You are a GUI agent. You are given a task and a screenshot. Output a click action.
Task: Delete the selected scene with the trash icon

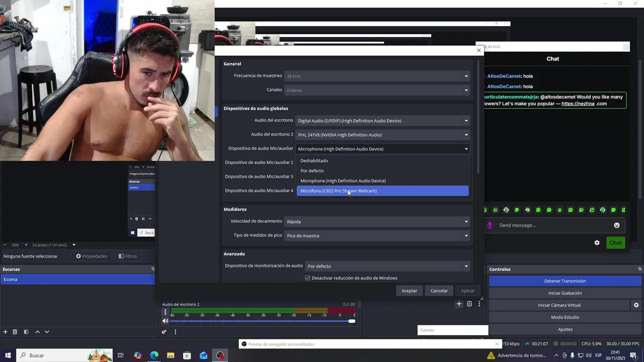coord(15,332)
